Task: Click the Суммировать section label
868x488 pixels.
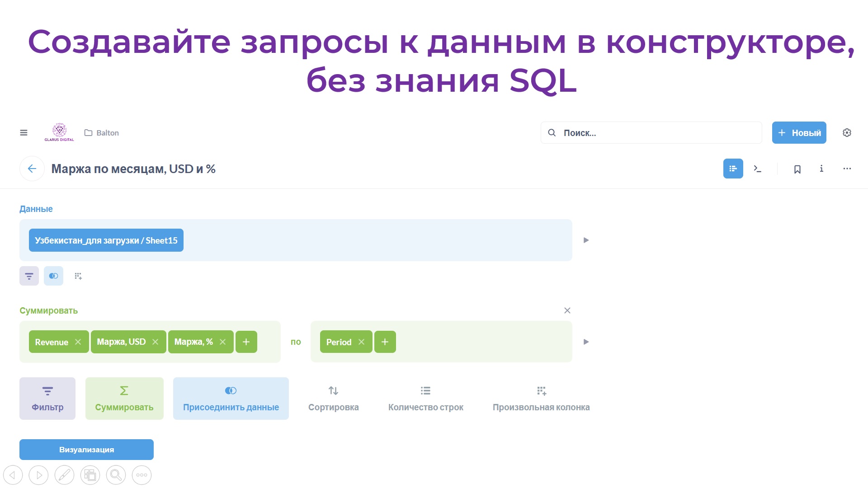Action: [x=49, y=310]
